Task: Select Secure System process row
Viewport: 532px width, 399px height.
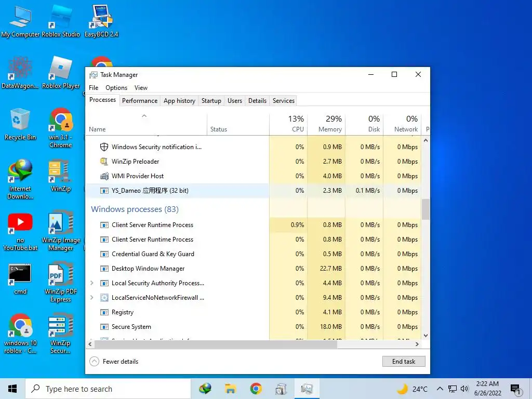Action: point(253,327)
